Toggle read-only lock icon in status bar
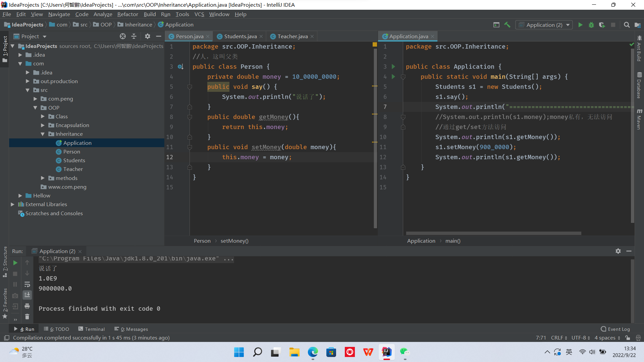Screen dimensions: 644x362 628,338
